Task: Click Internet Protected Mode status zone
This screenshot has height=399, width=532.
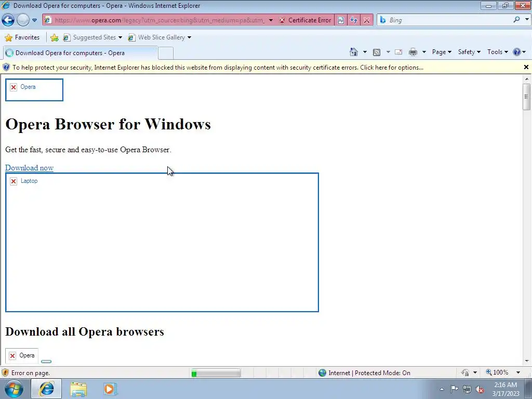Action: pos(364,373)
